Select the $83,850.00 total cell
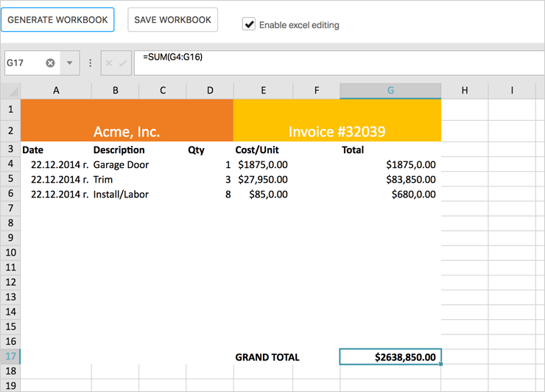The height and width of the screenshot is (392, 545). coord(390,180)
